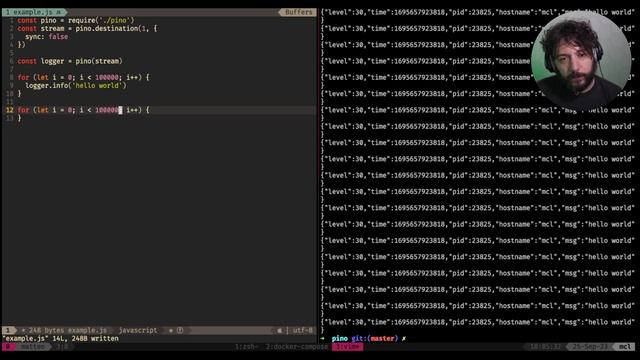640x360 pixels.
Task: Click the date segment in the tmux bar
Action: click(589, 347)
